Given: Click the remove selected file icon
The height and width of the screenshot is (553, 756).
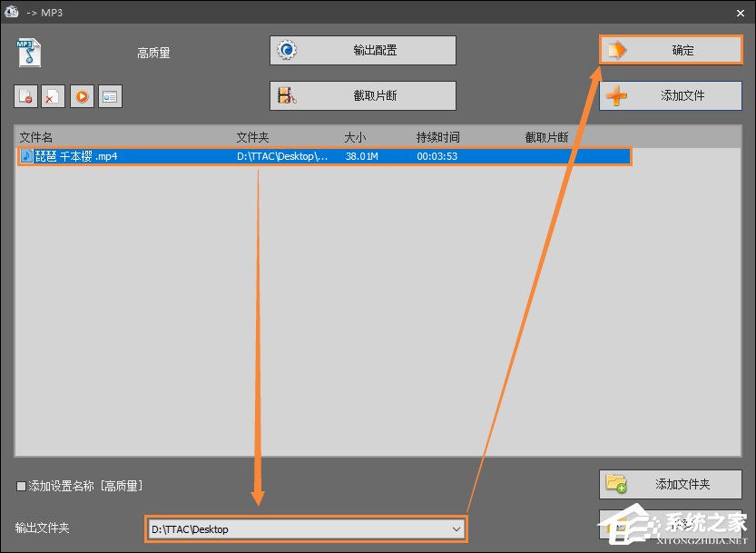Looking at the screenshot, I should click(25, 96).
